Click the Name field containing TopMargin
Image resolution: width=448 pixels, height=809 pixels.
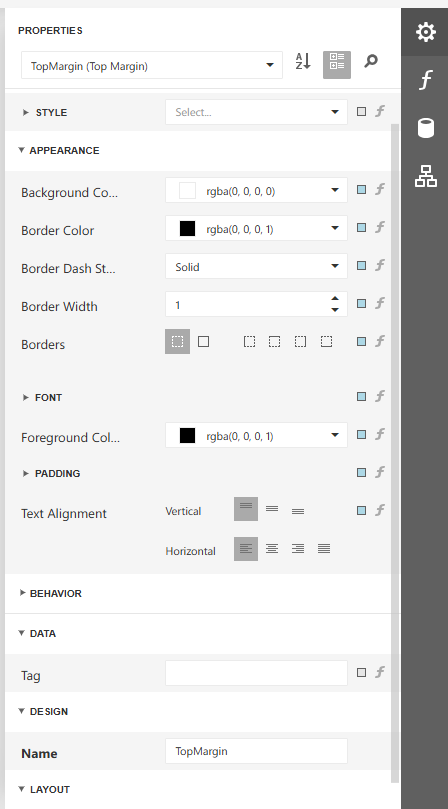click(256, 751)
